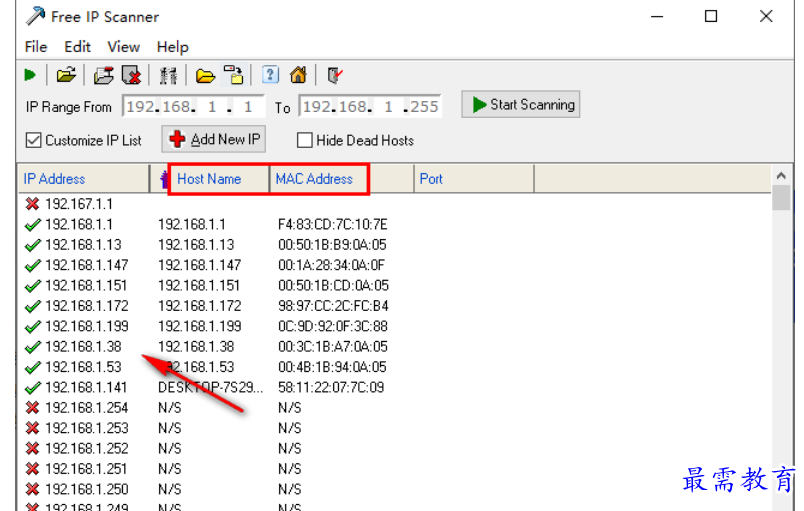Minimize the Free IP Scanner window
This screenshot has height=511, width=804.
(657, 16)
